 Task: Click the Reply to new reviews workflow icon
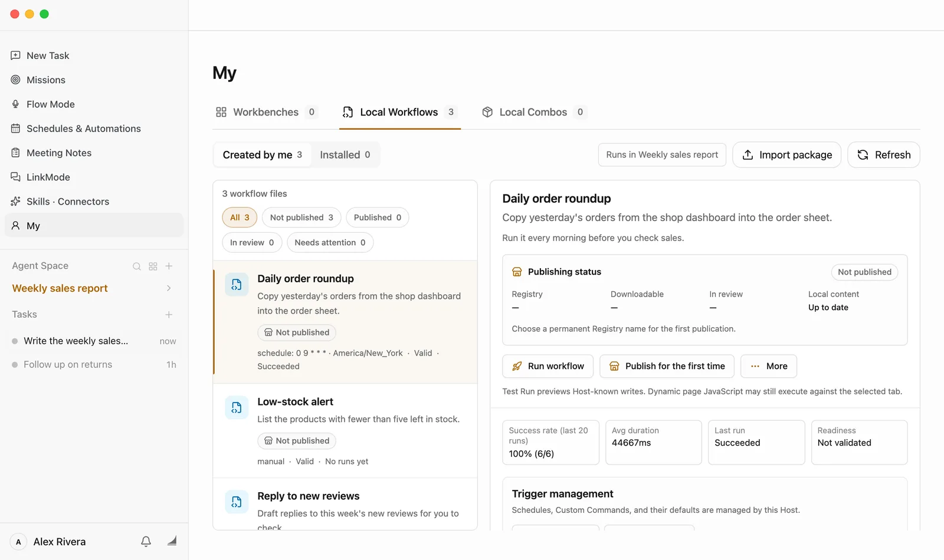pyautogui.click(x=237, y=502)
